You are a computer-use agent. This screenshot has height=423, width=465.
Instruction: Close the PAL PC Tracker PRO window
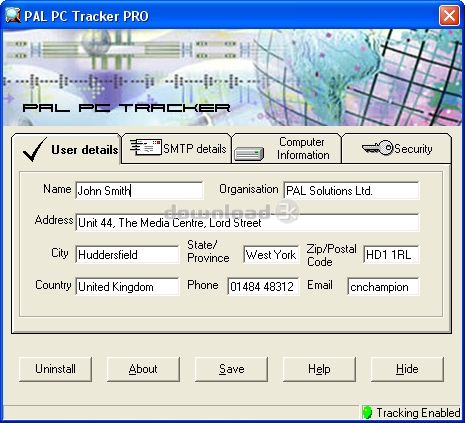[x=449, y=15]
